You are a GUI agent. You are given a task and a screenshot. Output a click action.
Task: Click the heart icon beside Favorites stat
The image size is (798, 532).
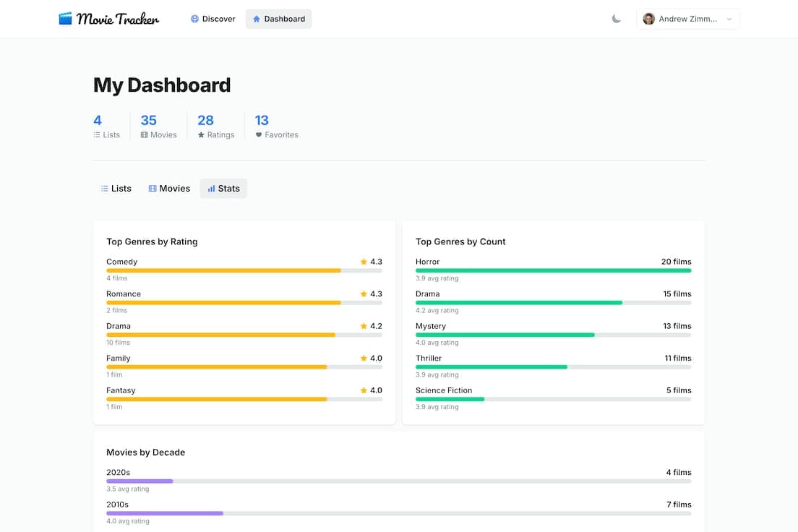(x=259, y=135)
